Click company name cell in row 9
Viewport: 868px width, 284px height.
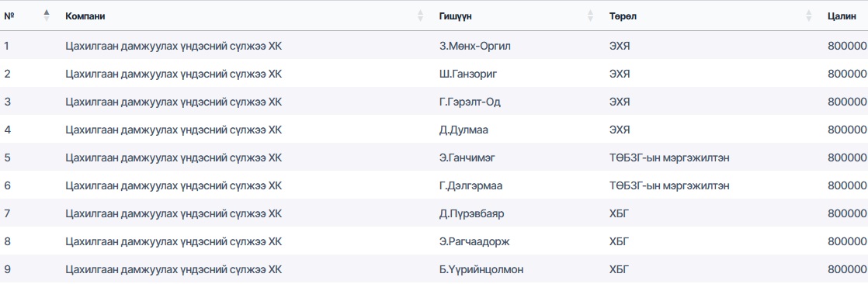(173, 269)
